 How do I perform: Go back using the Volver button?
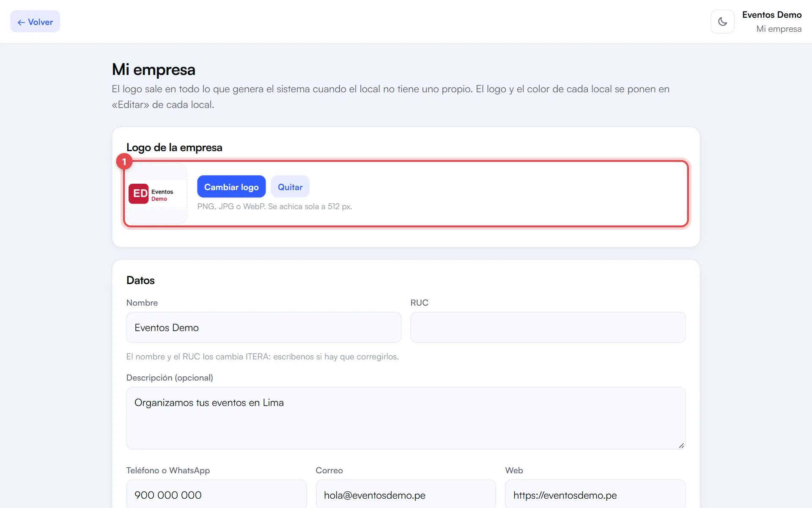(35, 22)
